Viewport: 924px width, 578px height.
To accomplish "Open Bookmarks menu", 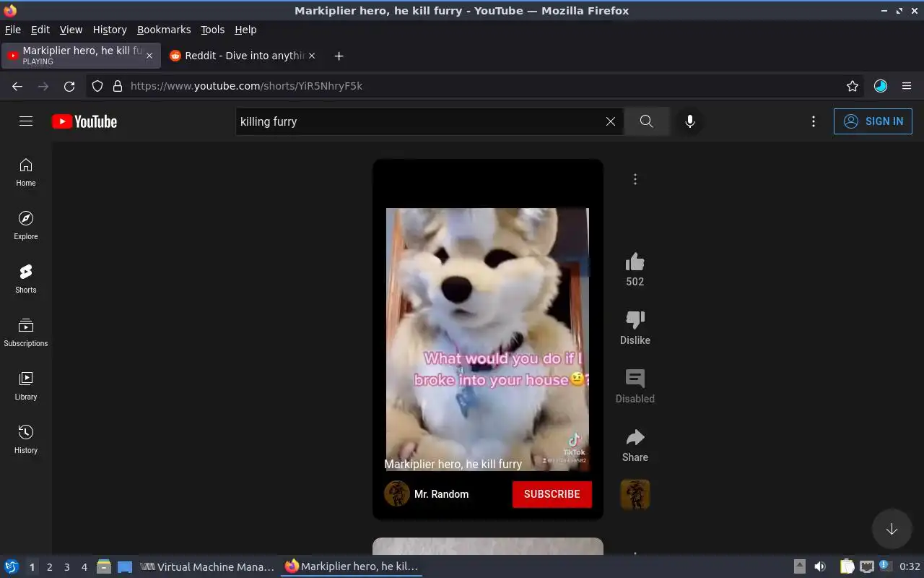I will tap(164, 30).
